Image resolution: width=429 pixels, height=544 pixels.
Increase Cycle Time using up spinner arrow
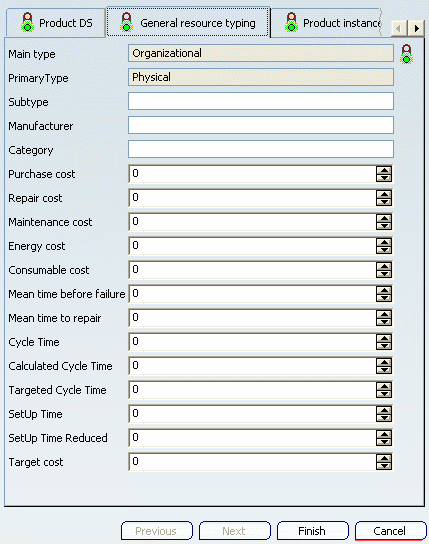pos(384,338)
